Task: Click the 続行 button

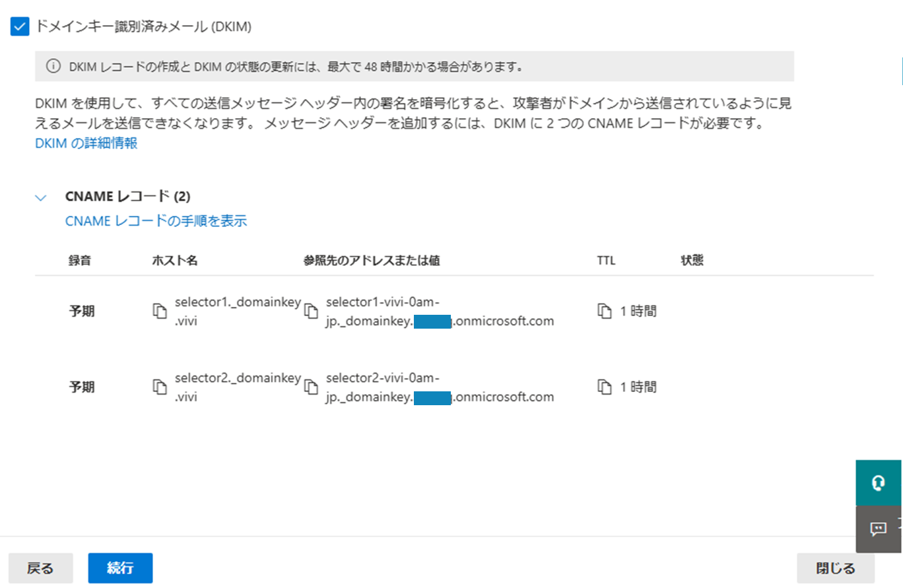Action: pos(120,568)
